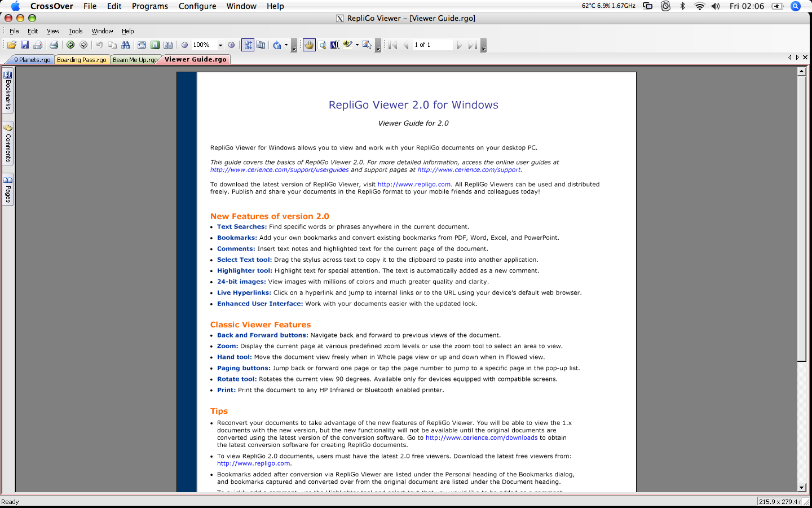Click the Save floppy disk icon
The height and width of the screenshot is (508, 812).
25,45
